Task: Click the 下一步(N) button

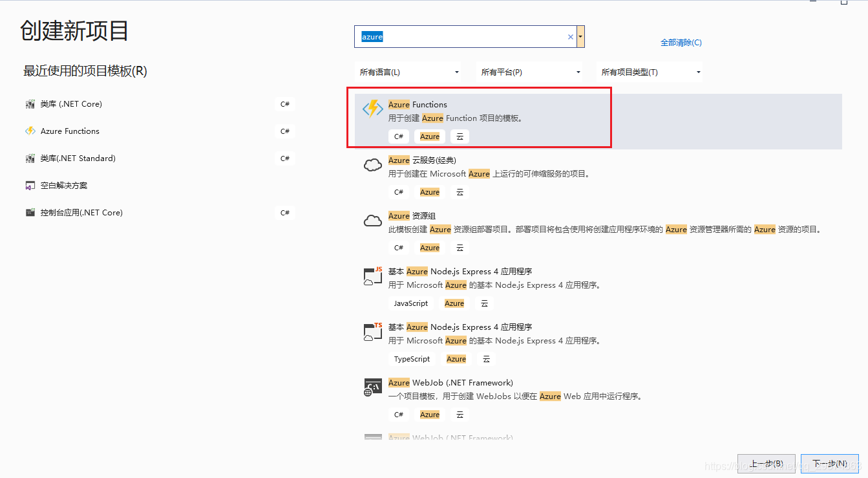Action: click(830, 464)
